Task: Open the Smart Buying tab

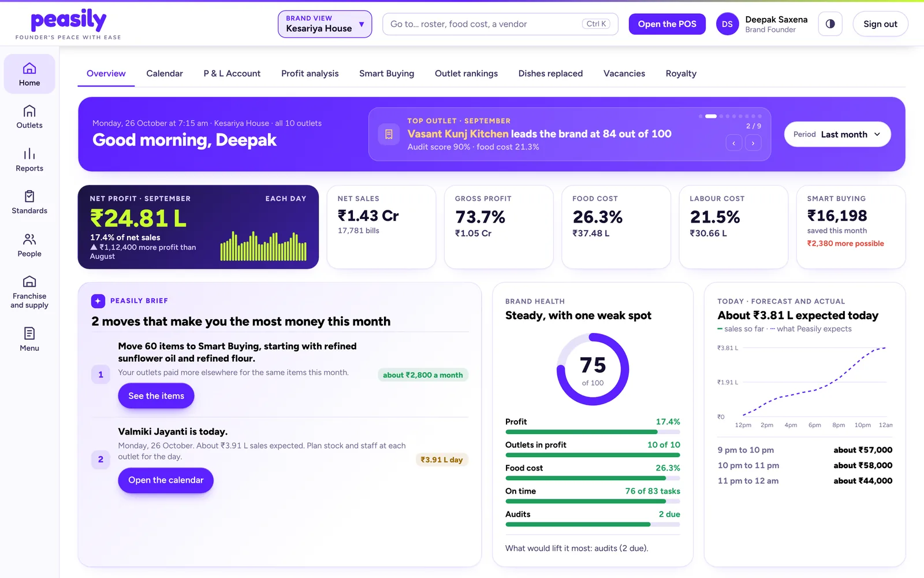Action: click(387, 73)
